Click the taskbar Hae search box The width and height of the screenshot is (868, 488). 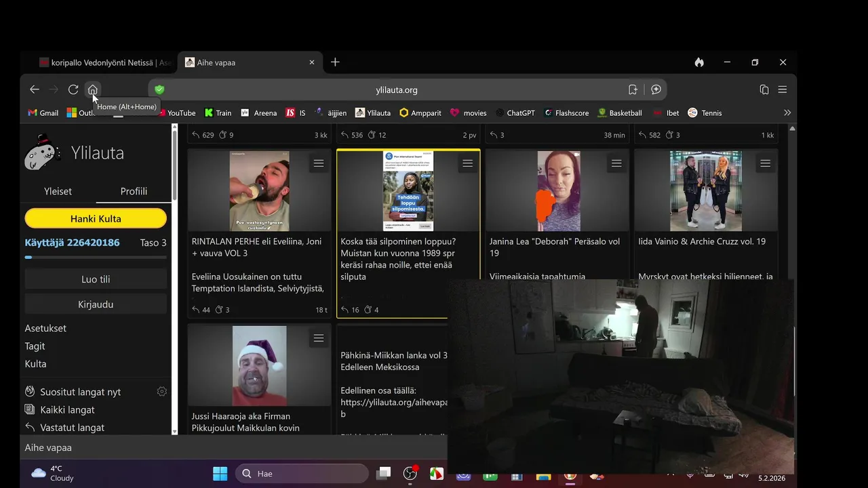(301, 474)
